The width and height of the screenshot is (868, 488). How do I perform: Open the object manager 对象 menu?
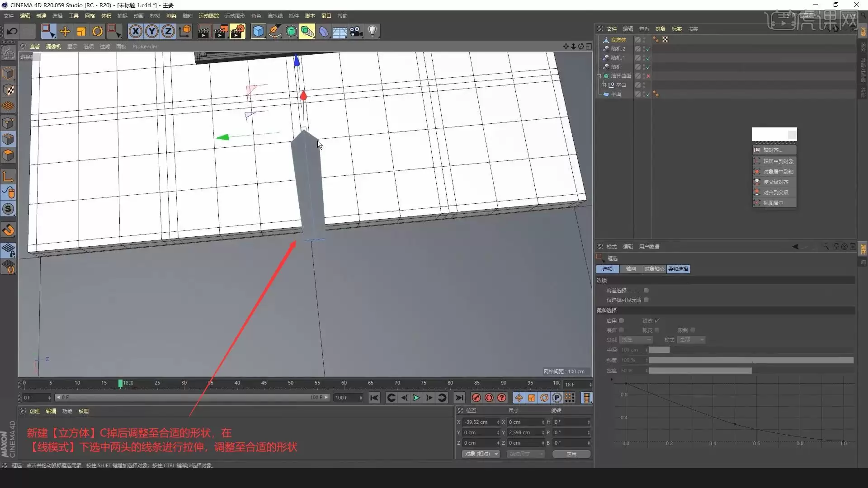tap(660, 29)
